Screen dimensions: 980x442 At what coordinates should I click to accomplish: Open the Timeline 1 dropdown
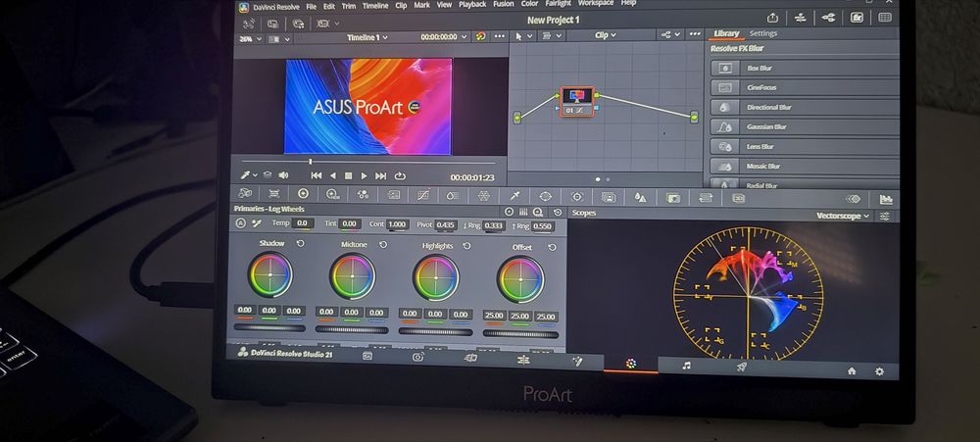coord(367,37)
